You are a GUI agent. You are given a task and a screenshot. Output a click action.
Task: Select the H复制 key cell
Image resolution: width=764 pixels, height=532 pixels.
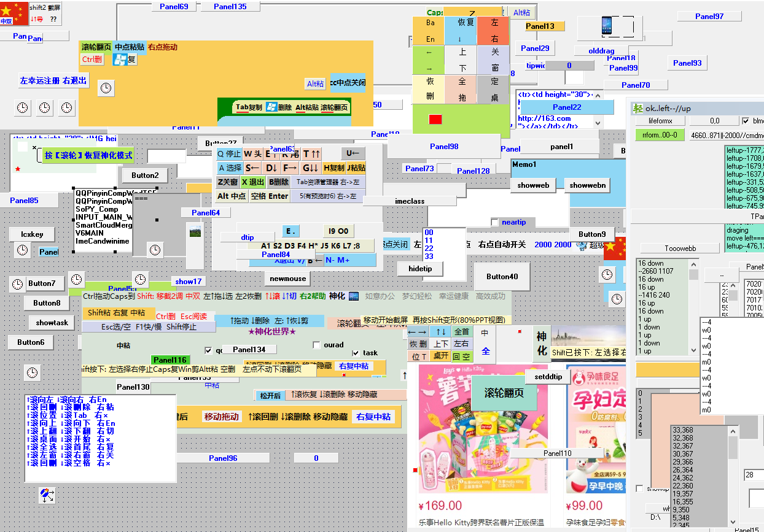(333, 168)
